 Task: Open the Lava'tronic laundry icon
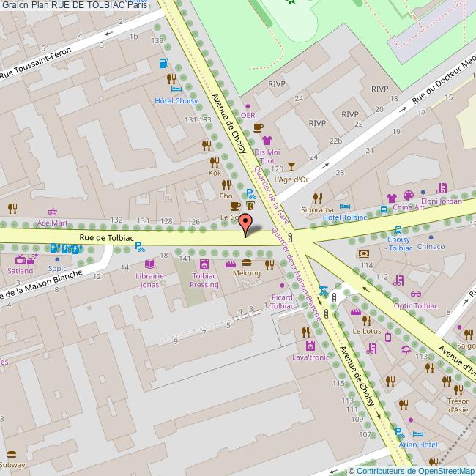coord(310,346)
